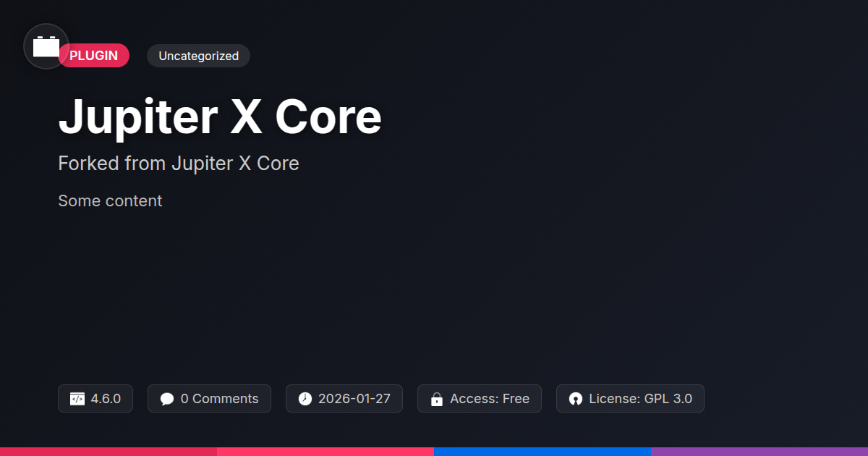The image size is (868, 456).
Task: Click the Some content description text
Action: pyautogui.click(x=110, y=200)
